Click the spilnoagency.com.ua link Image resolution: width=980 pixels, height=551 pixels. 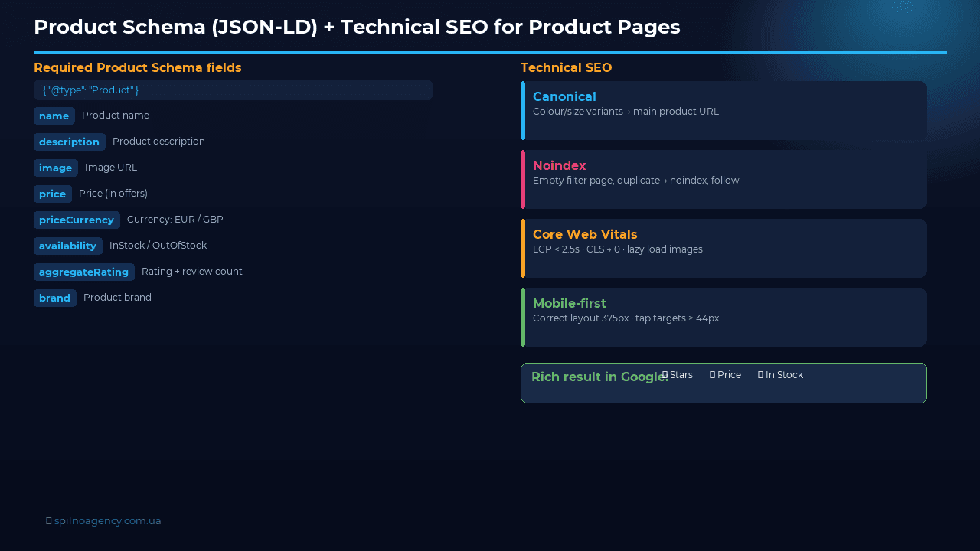coord(107,520)
